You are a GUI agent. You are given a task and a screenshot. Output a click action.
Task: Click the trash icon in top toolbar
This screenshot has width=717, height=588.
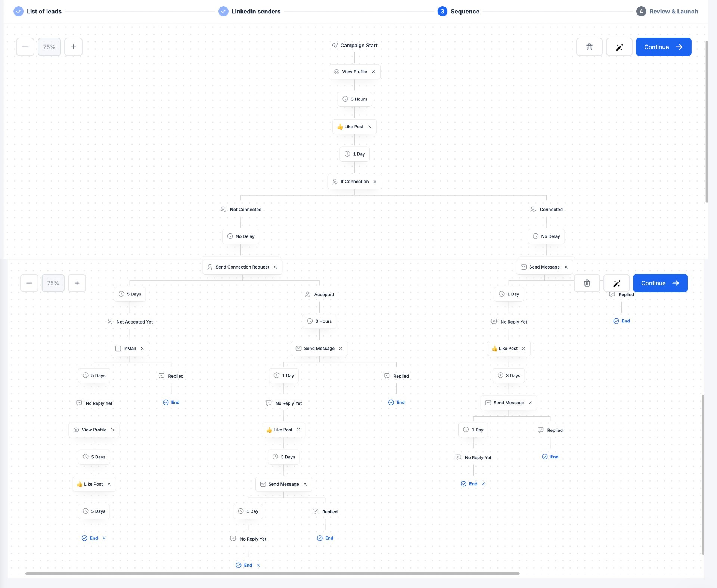tap(589, 47)
